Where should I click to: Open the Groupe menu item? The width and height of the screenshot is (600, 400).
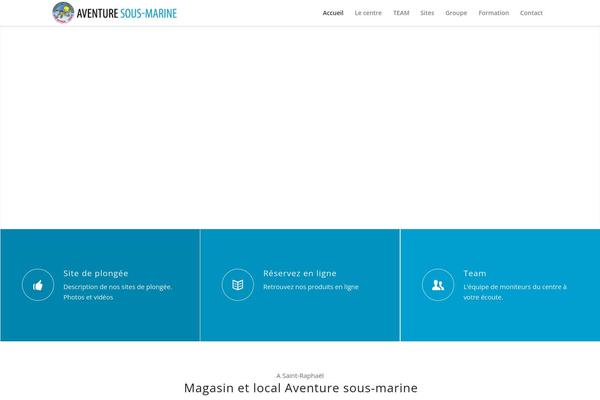456,13
